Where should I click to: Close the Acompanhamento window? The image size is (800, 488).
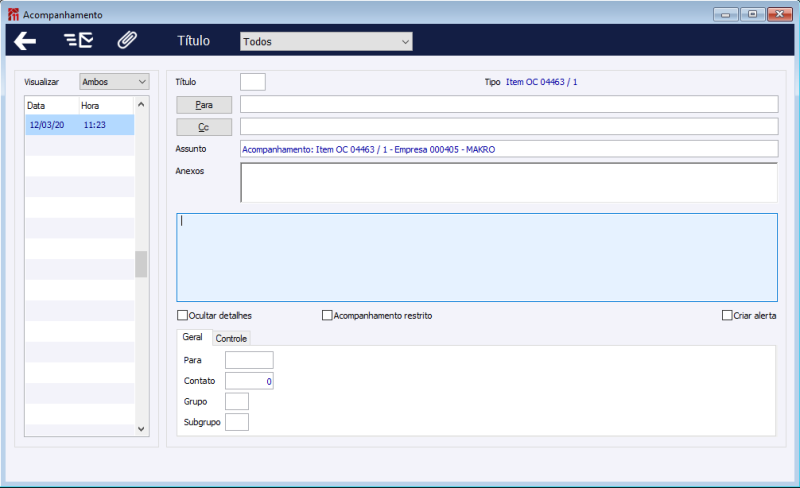[780, 14]
